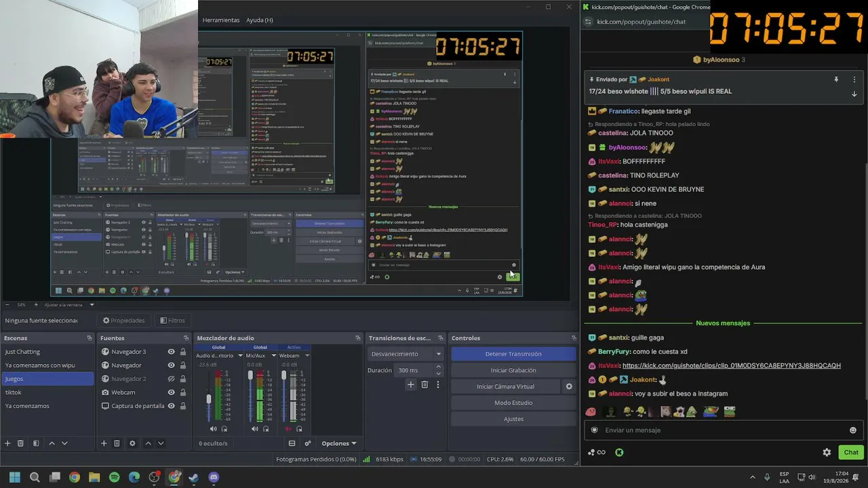
Task: Hide the Navegador source
Action: 172,365
